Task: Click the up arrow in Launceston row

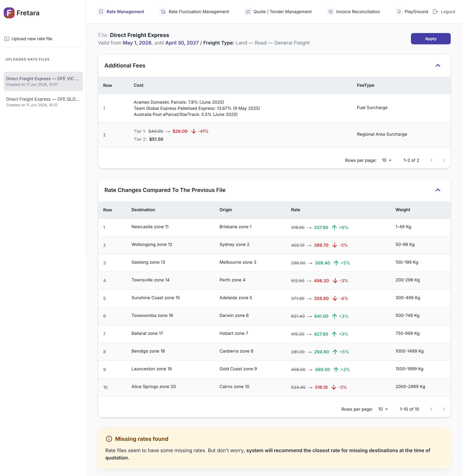Action: pyautogui.click(x=336, y=370)
